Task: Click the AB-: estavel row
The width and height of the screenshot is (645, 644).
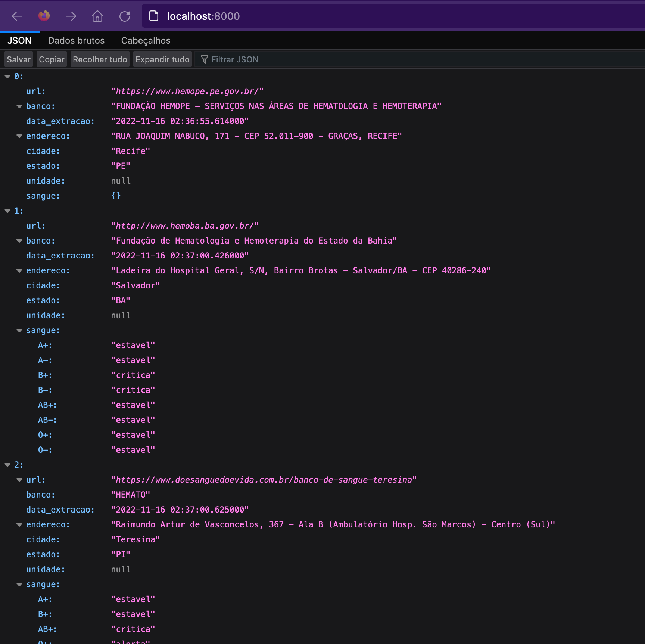Action: 322,420
